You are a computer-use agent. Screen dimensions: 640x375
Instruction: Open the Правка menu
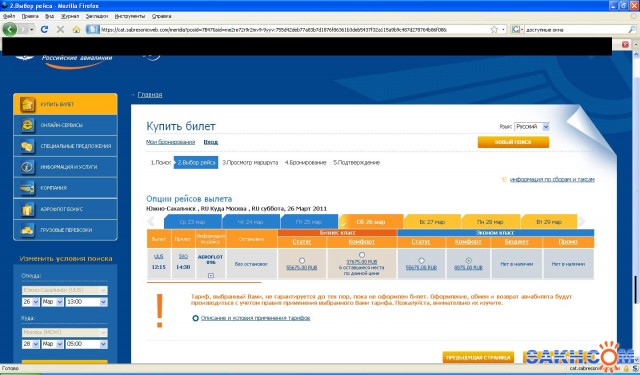point(30,16)
